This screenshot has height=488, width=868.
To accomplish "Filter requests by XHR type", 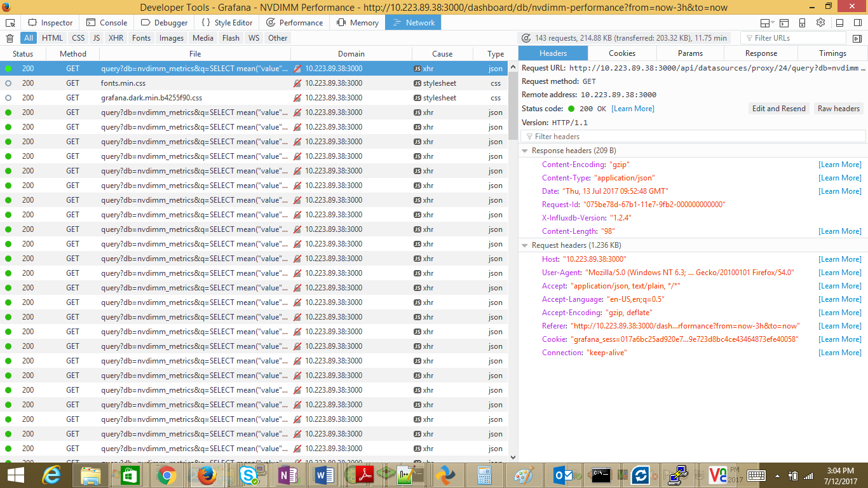I will tap(116, 38).
